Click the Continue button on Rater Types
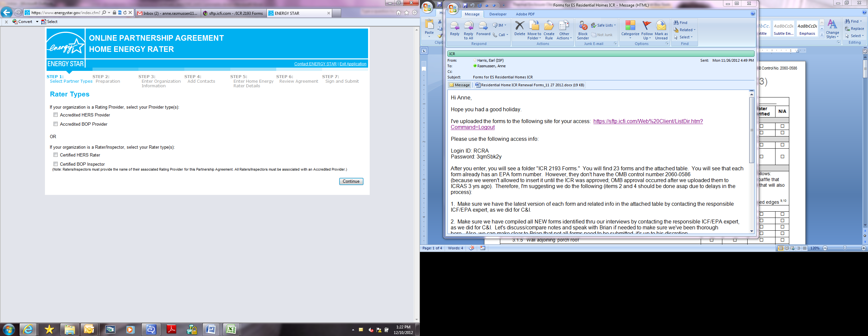 (x=351, y=181)
